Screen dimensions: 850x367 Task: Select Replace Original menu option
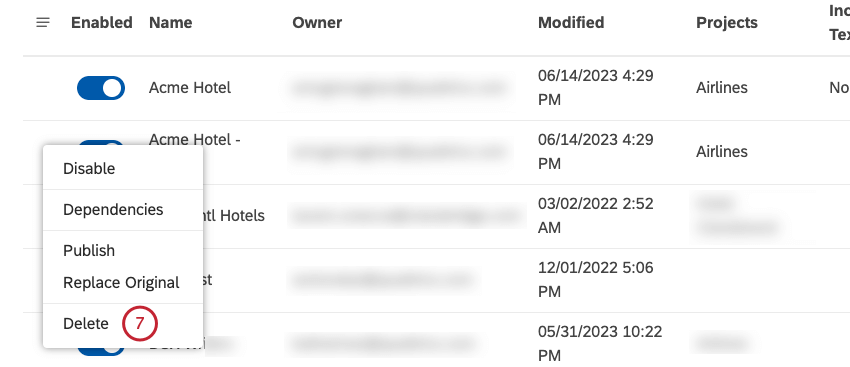(123, 283)
